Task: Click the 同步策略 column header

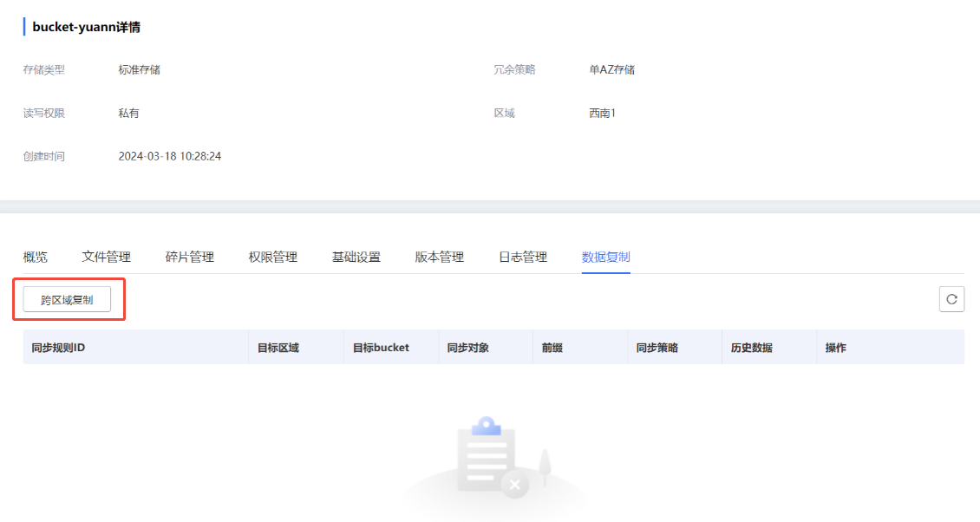Action: point(657,348)
